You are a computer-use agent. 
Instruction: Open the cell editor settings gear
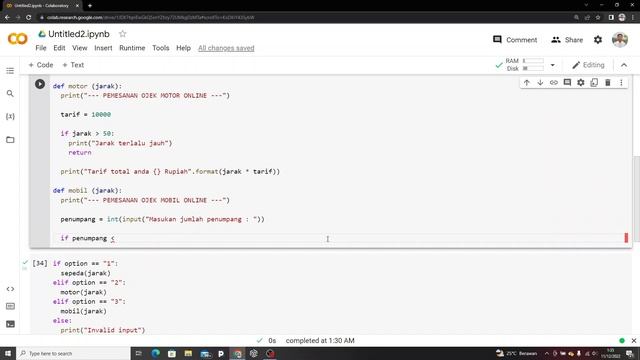click(x=580, y=83)
